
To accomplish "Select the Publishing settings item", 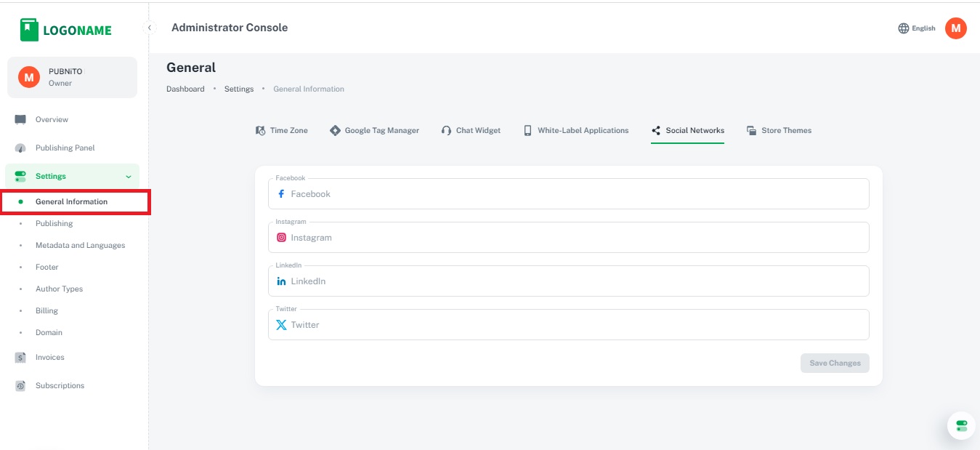I will coord(54,223).
